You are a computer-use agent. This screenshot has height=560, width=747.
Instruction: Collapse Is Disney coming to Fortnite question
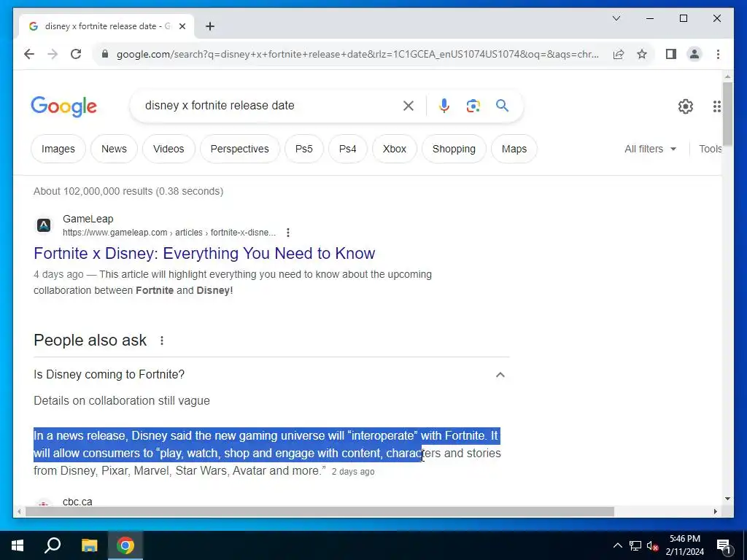tap(500, 375)
